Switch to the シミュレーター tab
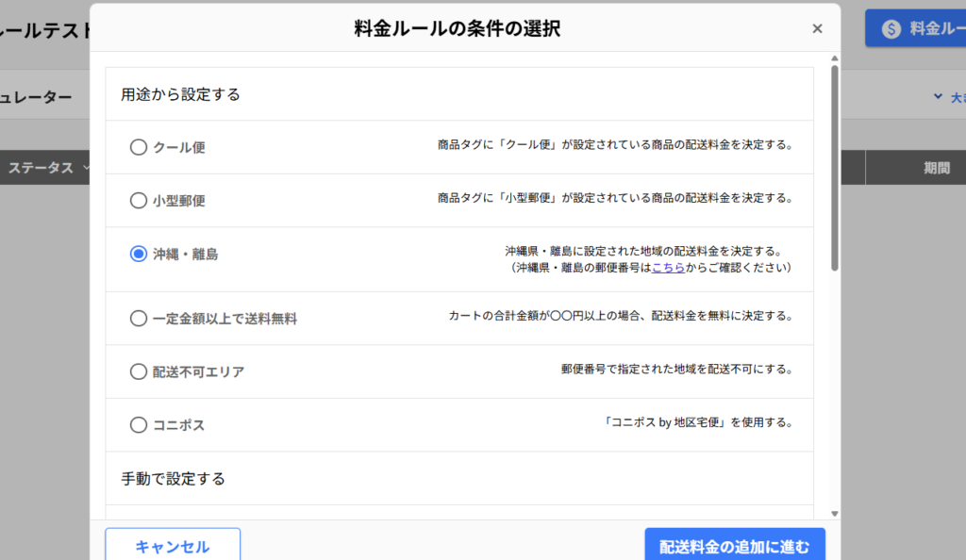 (36, 97)
